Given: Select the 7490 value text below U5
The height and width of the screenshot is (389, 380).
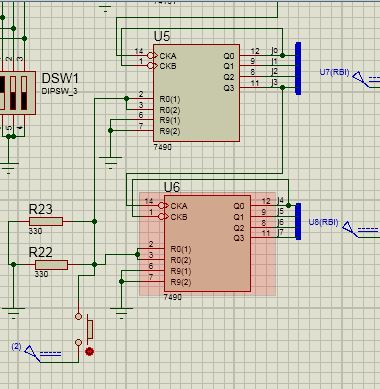Looking at the screenshot, I should pyautogui.click(x=163, y=147).
